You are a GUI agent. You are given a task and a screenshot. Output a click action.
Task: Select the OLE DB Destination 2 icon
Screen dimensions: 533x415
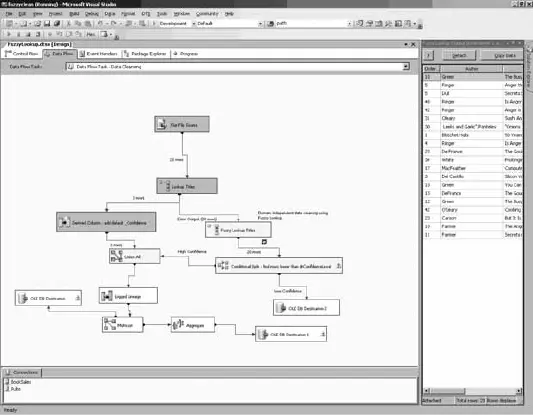(x=281, y=308)
